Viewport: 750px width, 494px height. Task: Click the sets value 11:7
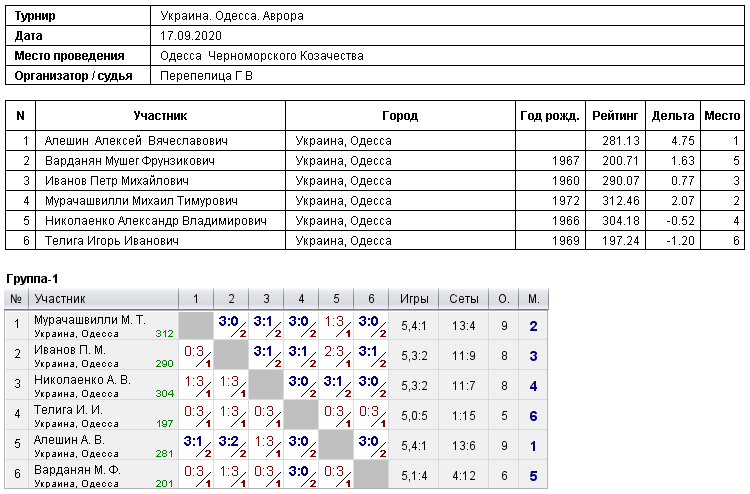(463, 386)
